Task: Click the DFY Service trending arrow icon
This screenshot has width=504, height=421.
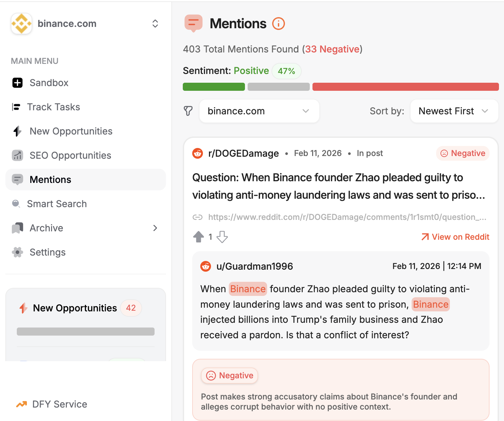Action: pos(22,404)
